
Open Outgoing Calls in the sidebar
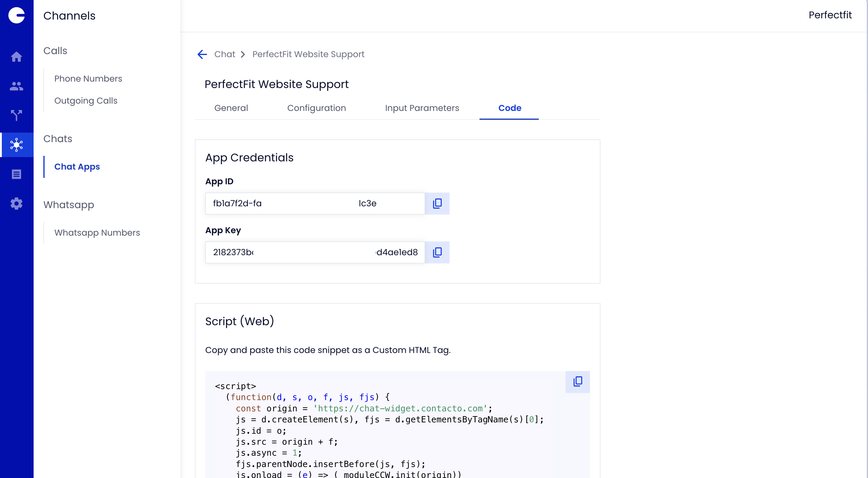pos(86,101)
